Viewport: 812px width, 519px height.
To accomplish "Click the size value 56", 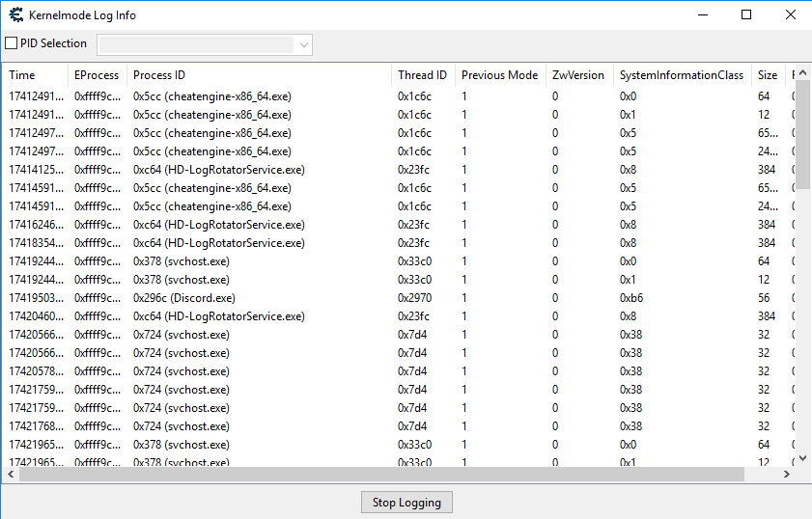I will point(764,298).
